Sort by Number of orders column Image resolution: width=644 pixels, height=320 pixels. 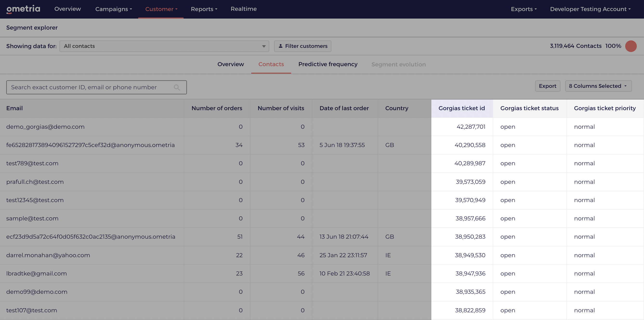(217, 108)
